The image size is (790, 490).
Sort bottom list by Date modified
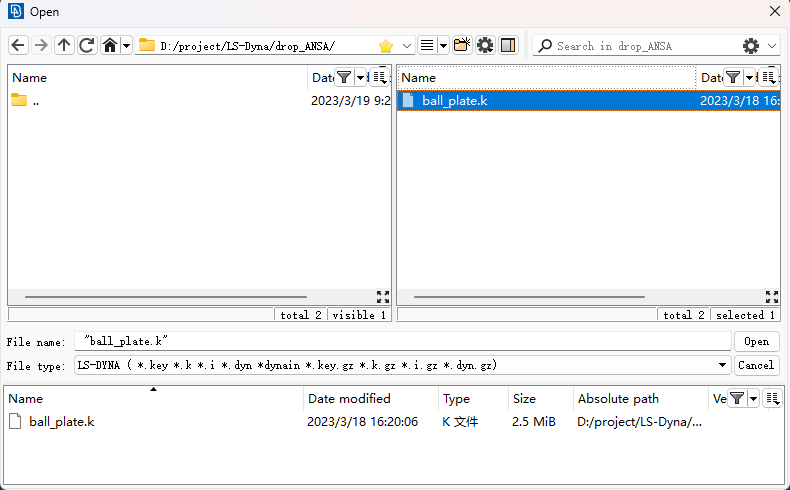tap(349, 399)
